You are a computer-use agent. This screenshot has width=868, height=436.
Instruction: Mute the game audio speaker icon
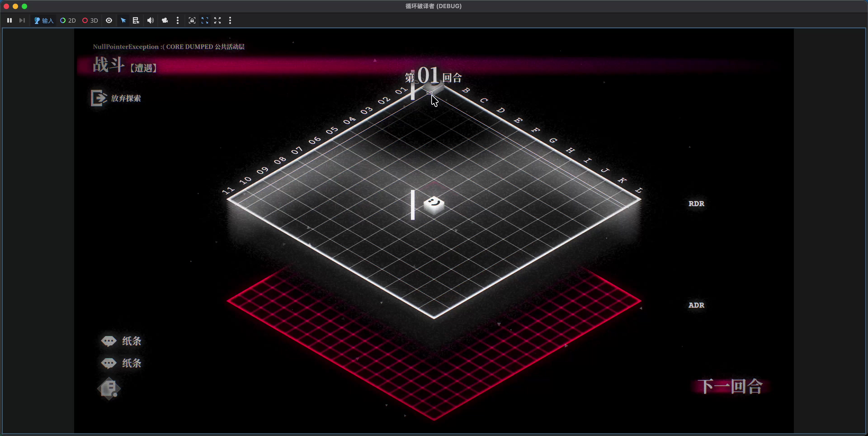point(150,21)
